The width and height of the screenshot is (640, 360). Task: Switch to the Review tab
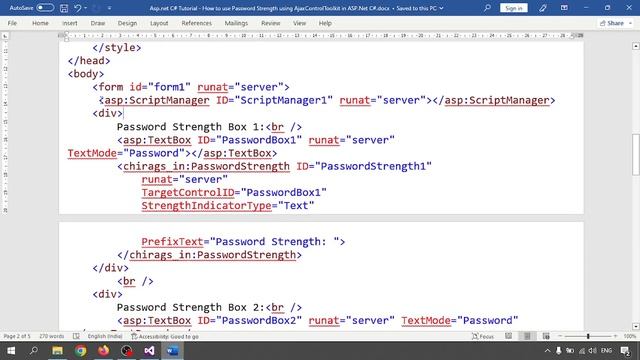click(271, 23)
